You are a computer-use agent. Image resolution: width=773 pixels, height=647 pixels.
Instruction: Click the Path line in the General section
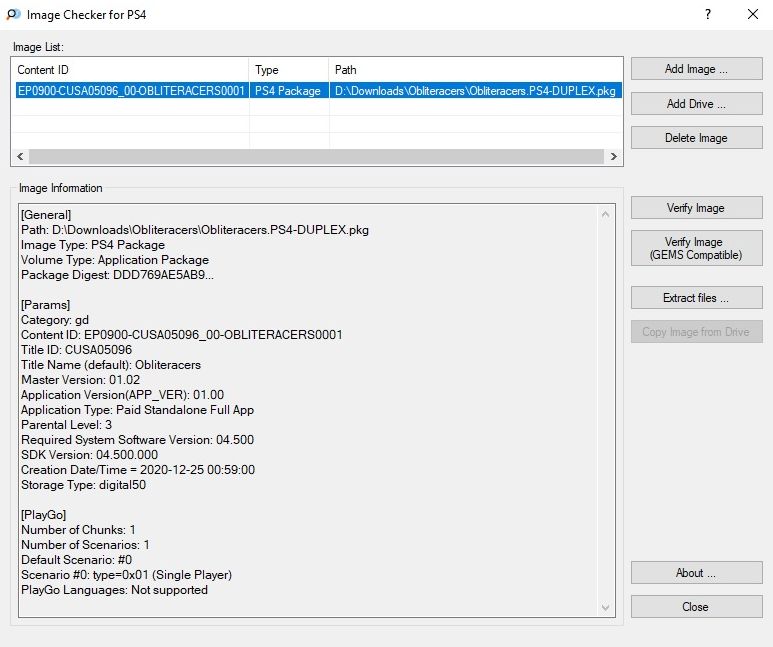click(x=195, y=230)
